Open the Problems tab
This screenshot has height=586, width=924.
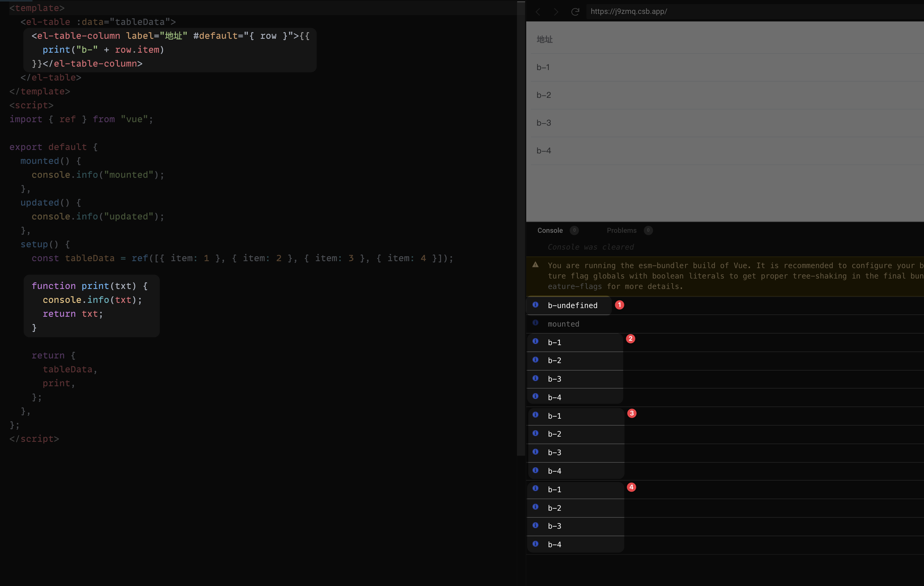621,230
